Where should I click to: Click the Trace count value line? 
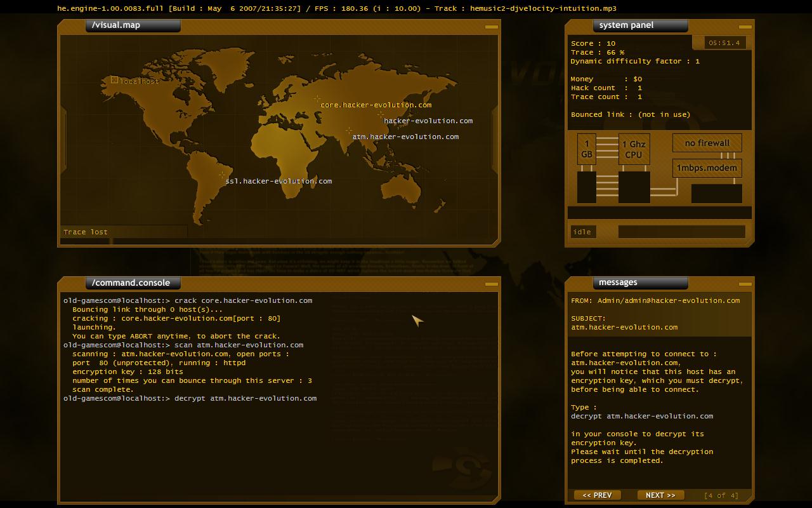point(606,97)
